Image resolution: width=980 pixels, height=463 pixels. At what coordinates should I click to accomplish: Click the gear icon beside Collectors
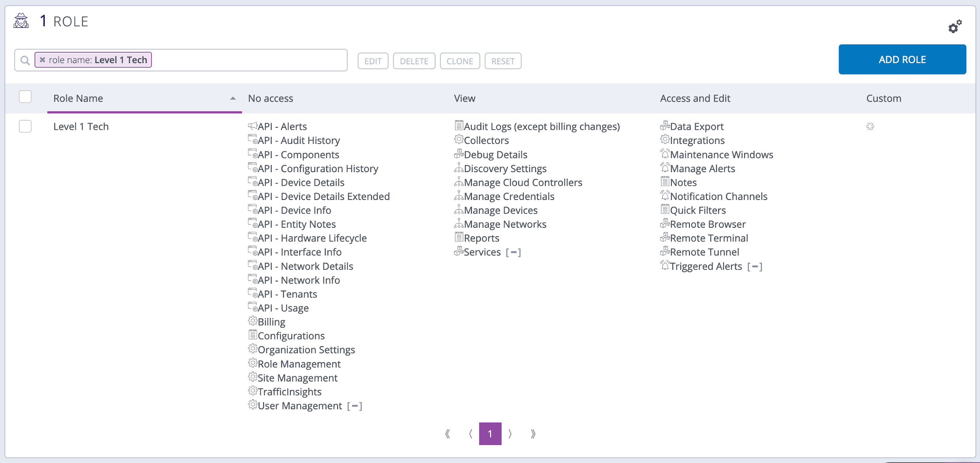pyautogui.click(x=458, y=140)
